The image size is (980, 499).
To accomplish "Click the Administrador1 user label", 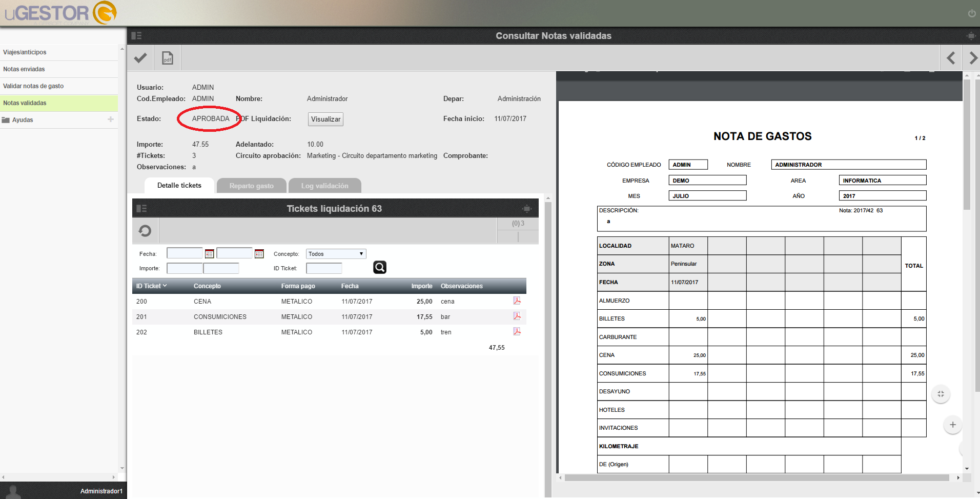I will pos(101,491).
